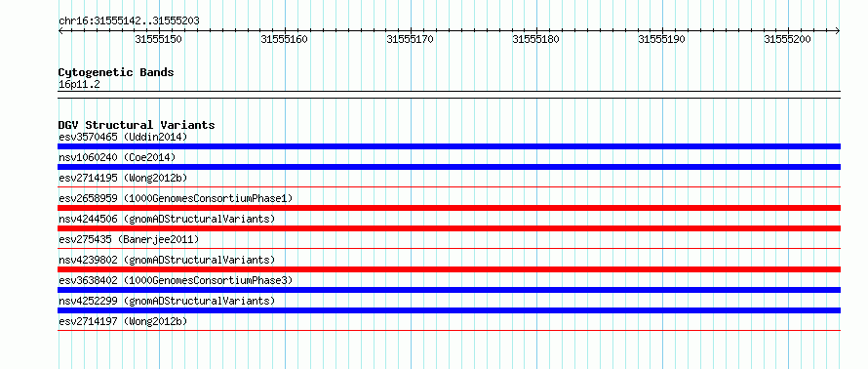Screen dimensions: 868x369
Task: Click ruler position label 31555160
Action: pyautogui.click(x=284, y=39)
